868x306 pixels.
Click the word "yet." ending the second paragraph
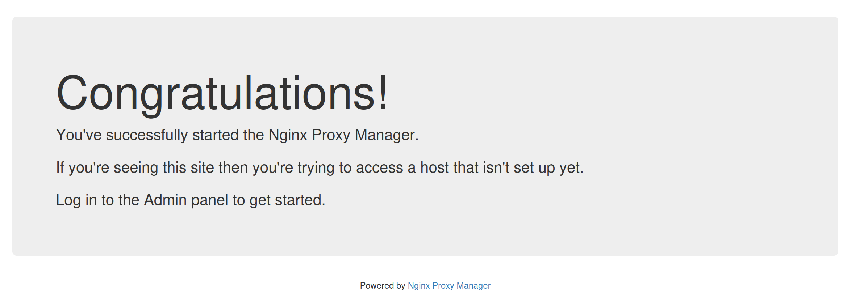point(571,167)
